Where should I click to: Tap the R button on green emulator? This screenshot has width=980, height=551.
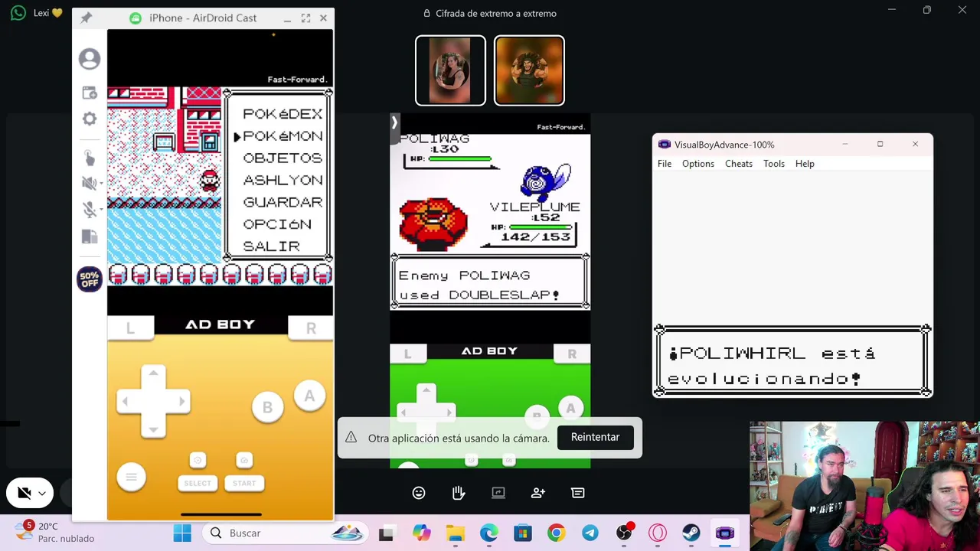pos(572,354)
